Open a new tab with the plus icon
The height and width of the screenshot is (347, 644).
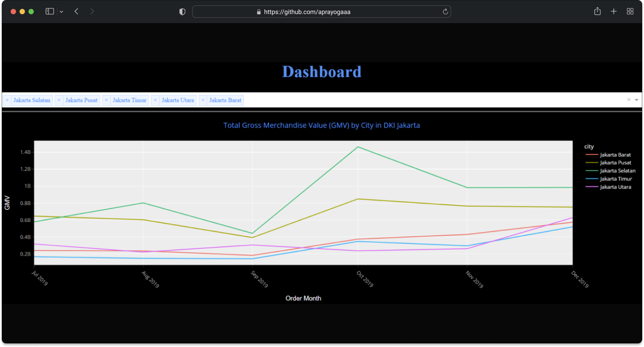pyautogui.click(x=613, y=11)
